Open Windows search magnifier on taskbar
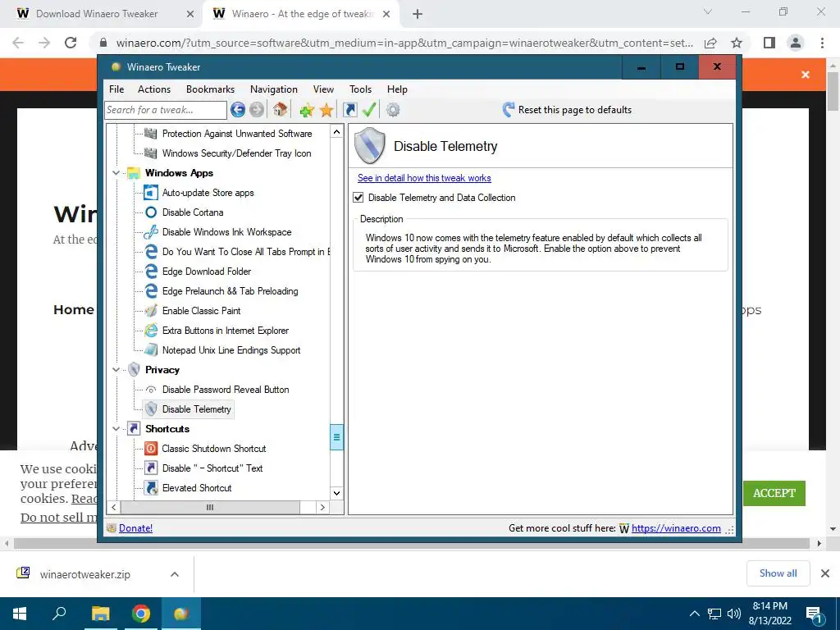This screenshot has height=630, width=840. coord(59,614)
